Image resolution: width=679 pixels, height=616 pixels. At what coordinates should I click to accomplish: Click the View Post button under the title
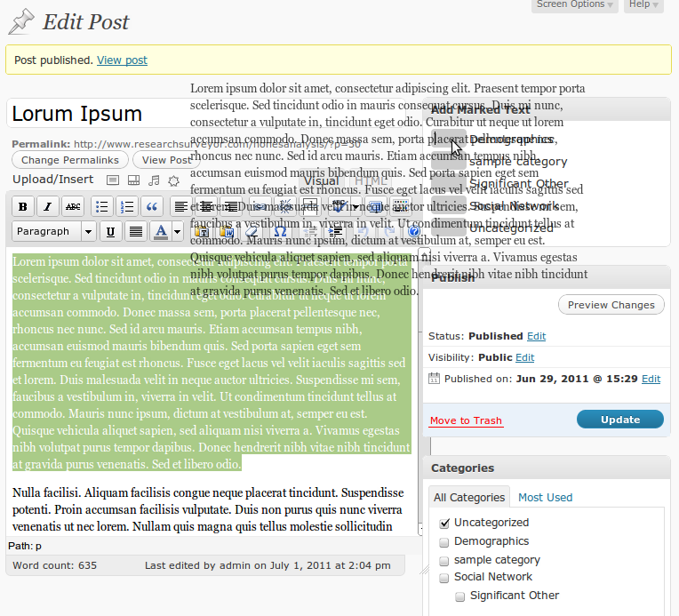(167, 160)
